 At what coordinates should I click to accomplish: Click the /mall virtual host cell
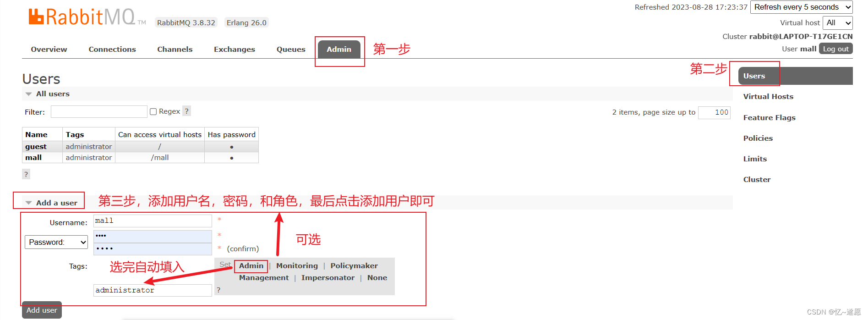(160, 158)
